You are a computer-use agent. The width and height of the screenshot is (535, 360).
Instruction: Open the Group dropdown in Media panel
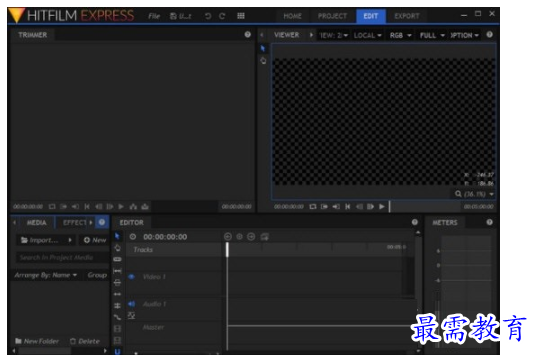[97, 275]
